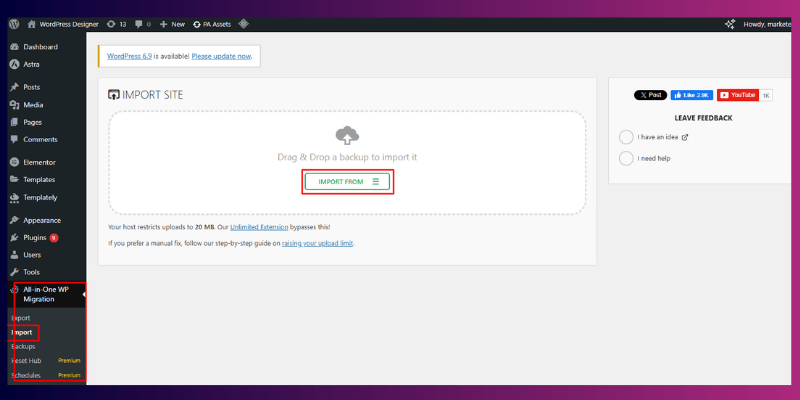Open PA Assets refresh icon in admin bar
The width and height of the screenshot is (800, 400).
point(196,24)
